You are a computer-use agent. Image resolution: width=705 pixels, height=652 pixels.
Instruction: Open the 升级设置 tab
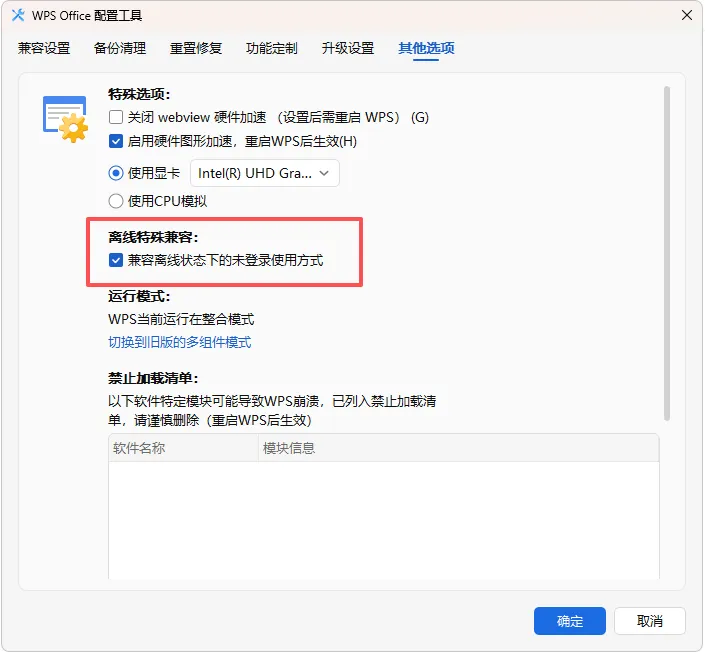pyautogui.click(x=348, y=48)
